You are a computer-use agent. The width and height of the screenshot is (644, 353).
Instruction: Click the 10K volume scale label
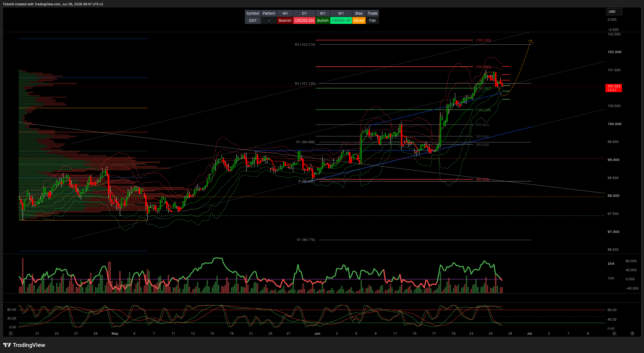611,278
